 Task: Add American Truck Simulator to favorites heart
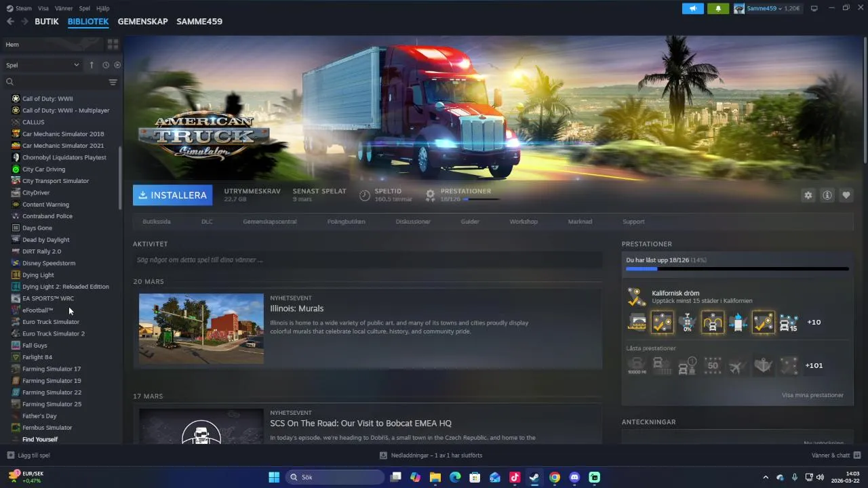pos(846,195)
